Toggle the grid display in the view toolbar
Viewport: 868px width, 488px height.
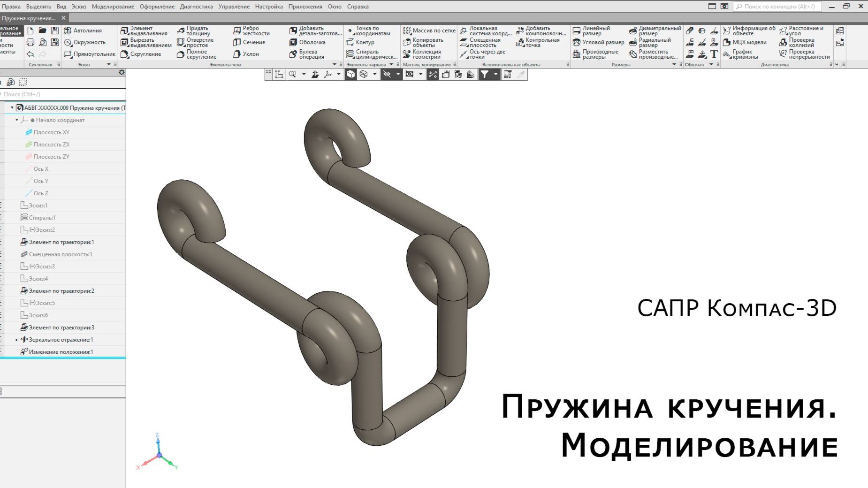268,74
